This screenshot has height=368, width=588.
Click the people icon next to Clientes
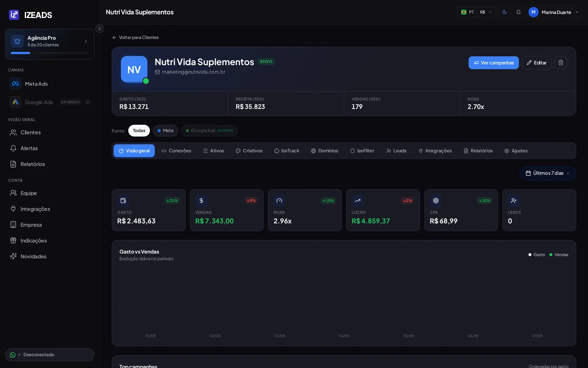[13, 132]
